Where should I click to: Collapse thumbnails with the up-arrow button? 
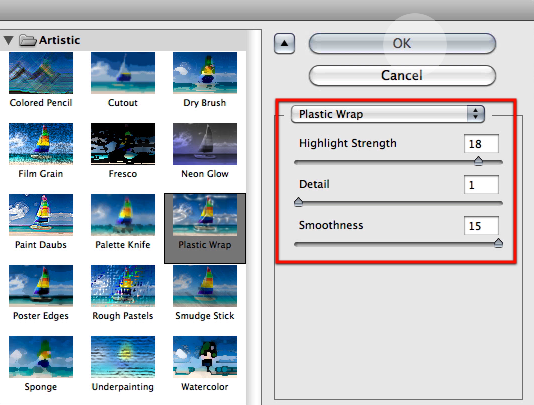tap(284, 44)
